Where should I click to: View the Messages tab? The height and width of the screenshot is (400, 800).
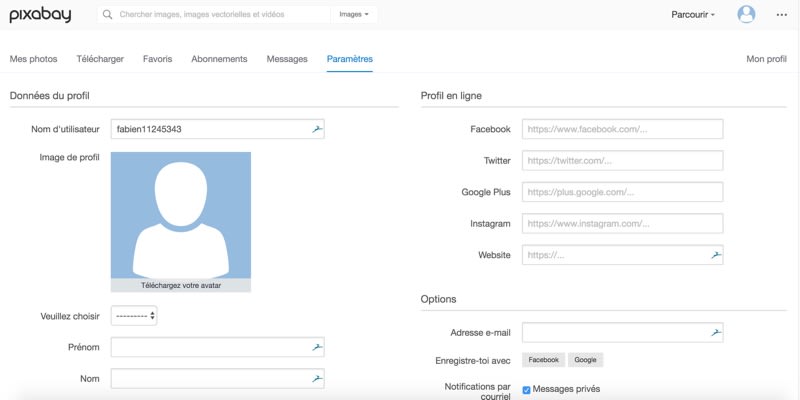click(x=287, y=59)
